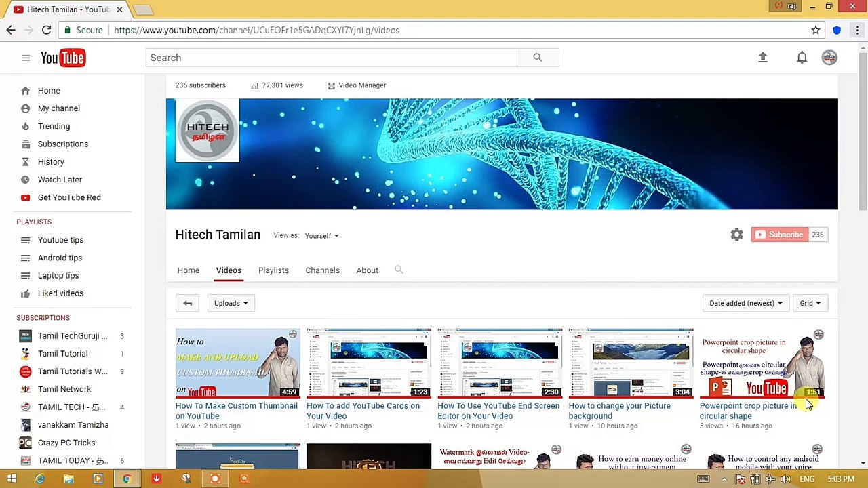Open Subscriptions in the sidebar
The width and height of the screenshot is (868, 488).
[x=63, y=144]
